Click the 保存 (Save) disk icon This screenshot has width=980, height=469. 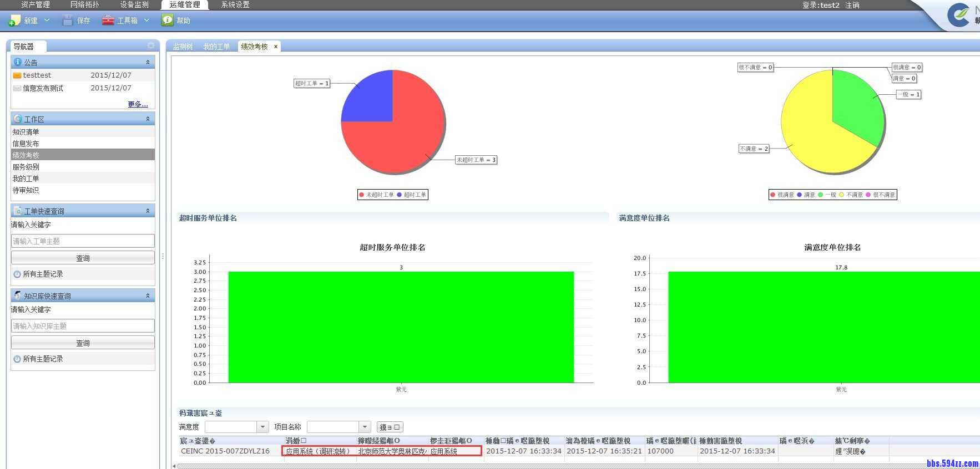68,21
